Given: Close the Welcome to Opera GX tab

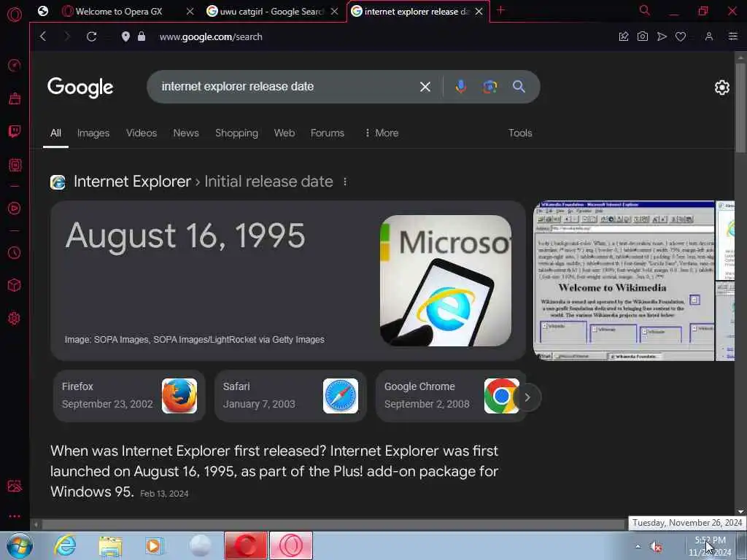Looking at the screenshot, I should (190, 12).
